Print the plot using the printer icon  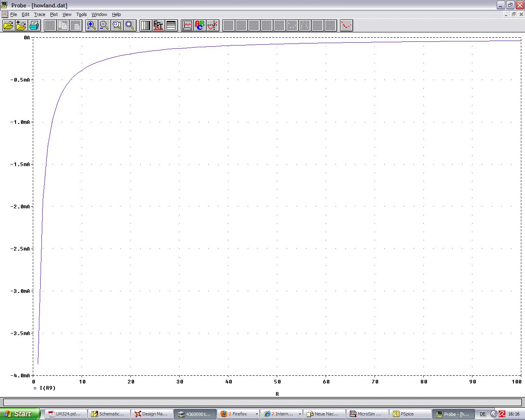[x=34, y=26]
